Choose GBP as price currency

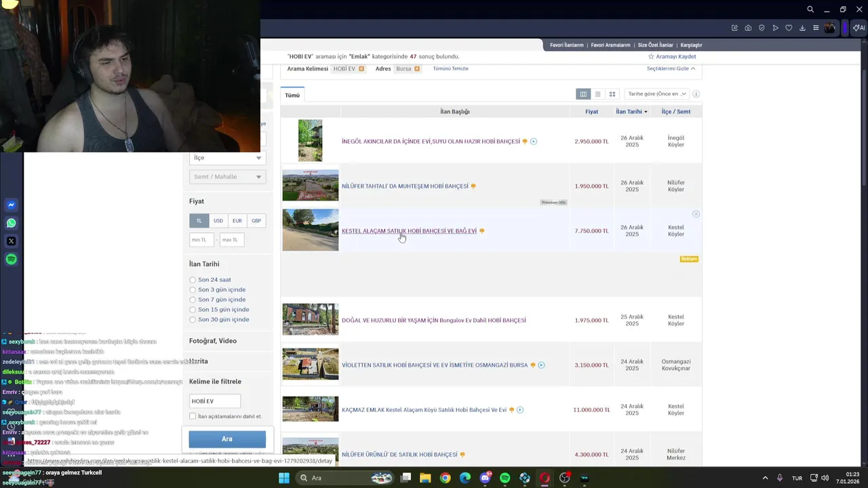point(256,221)
